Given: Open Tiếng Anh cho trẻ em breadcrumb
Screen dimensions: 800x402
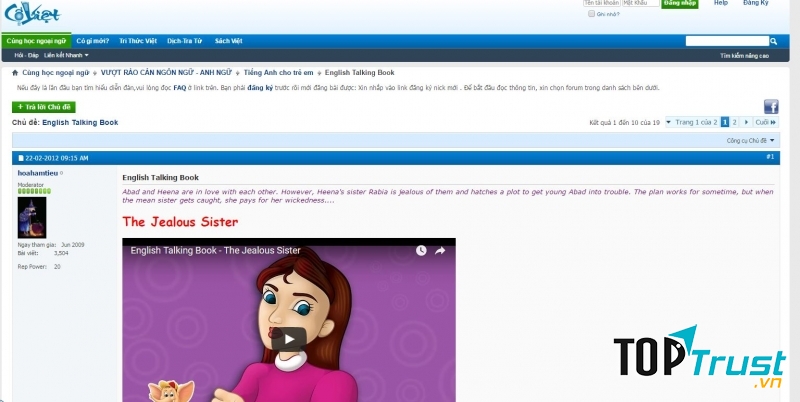Looking at the screenshot, I should (x=279, y=73).
